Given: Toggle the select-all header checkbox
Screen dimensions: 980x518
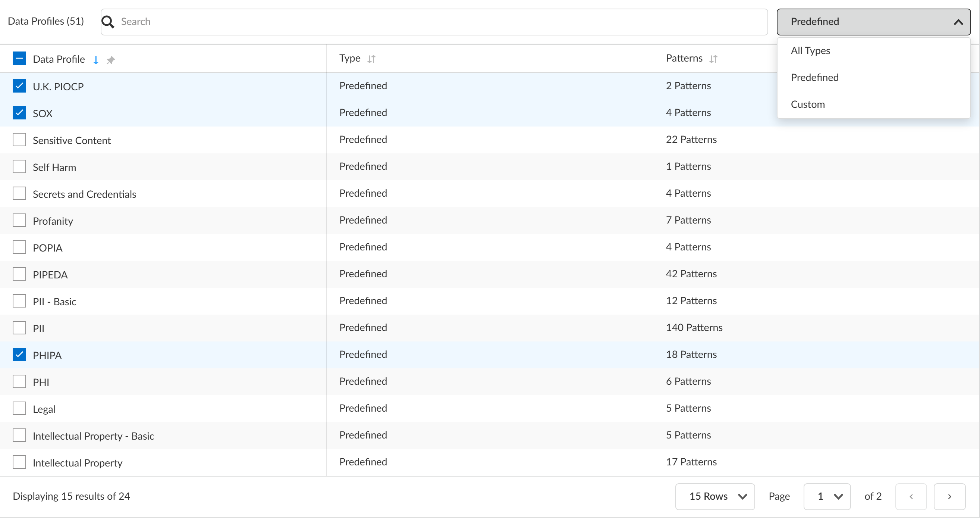Looking at the screenshot, I should click(19, 59).
